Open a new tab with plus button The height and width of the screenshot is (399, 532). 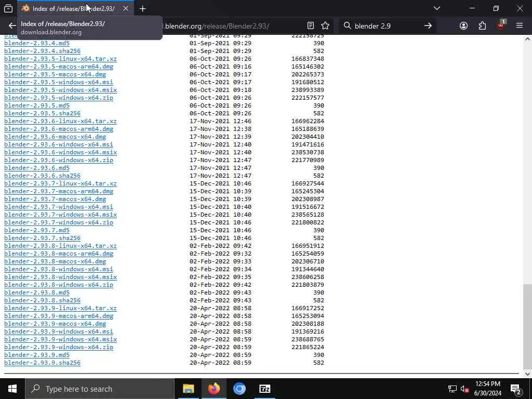coord(142,9)
